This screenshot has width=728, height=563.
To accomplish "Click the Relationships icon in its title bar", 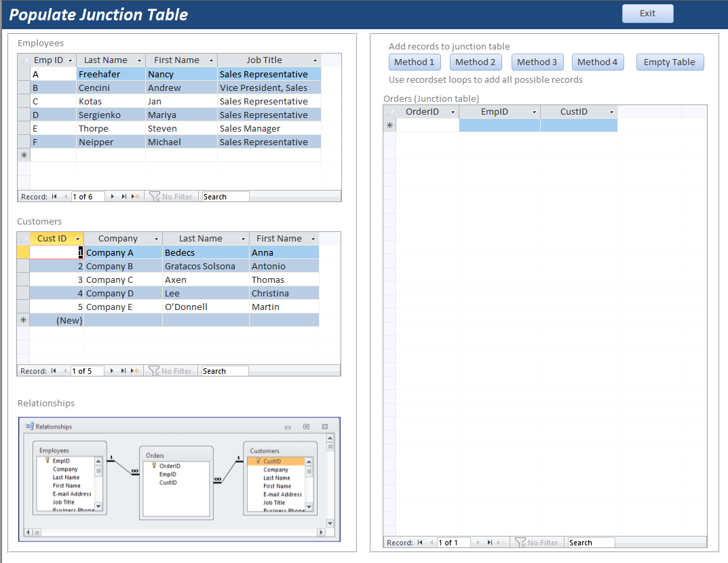I will [28, 427].
